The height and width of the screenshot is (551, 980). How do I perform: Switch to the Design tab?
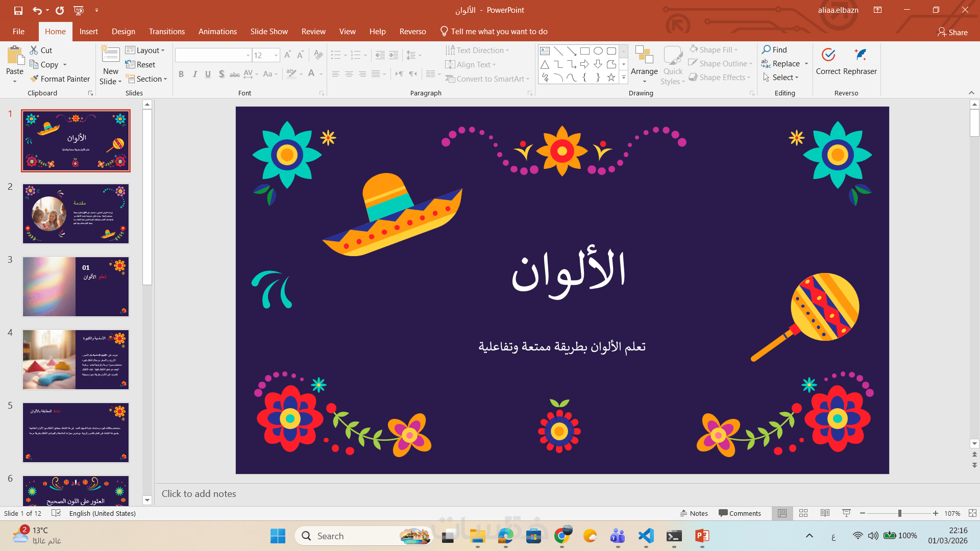pyautogui.click(x=124, y=32)
